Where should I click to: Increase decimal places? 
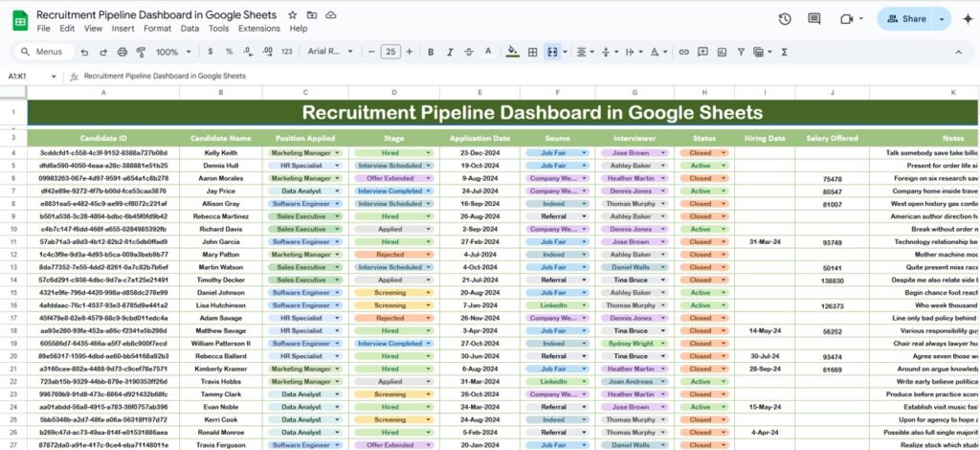[x=268, y=52]
